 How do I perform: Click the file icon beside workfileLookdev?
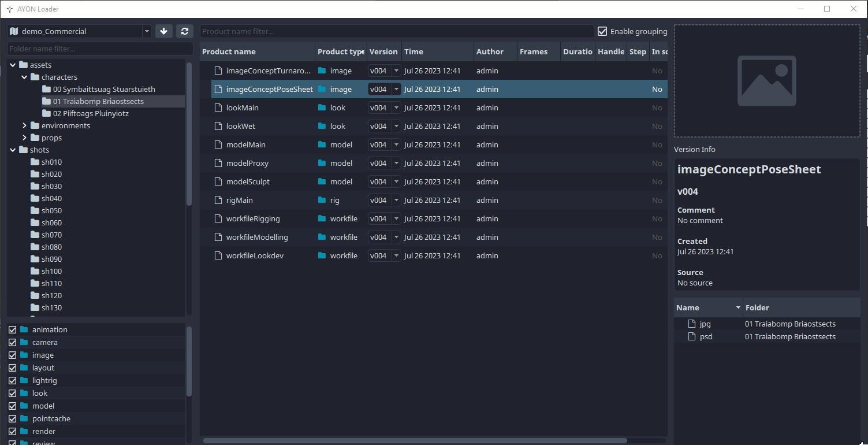218,255
